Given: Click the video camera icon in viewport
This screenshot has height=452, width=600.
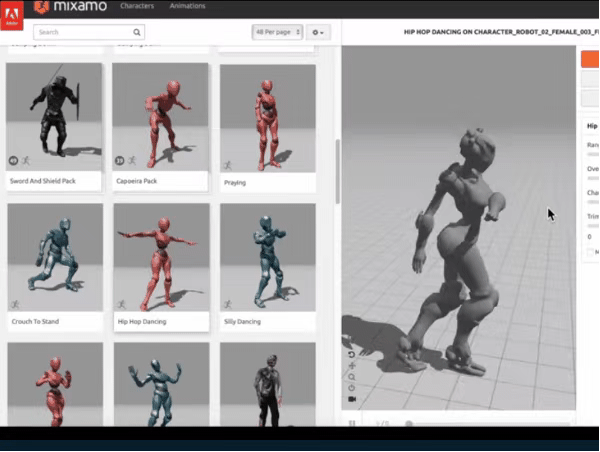Looking at the screenshot, I should 352,399.
